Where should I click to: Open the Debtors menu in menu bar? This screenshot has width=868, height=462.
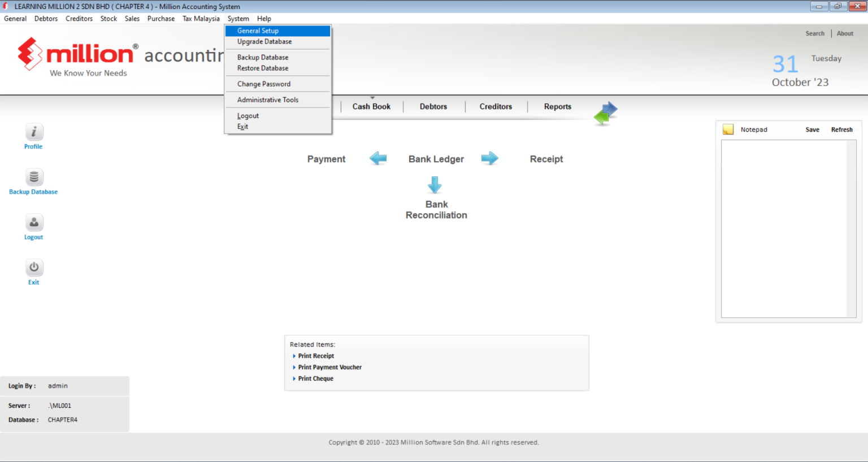pos(46,19)
